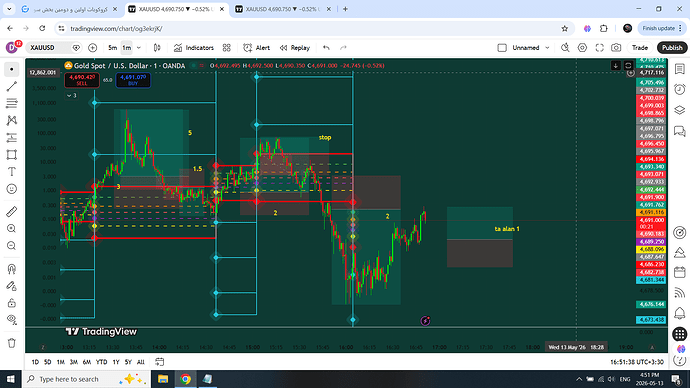This screenshot has height=388, width=690.
Task: Select the 1m timeframe
Action: click(x=127, y=48)
